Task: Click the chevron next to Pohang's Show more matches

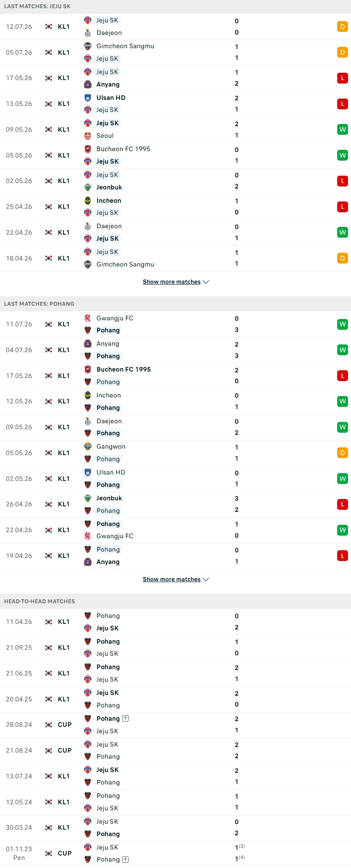Action: (206, 580)
